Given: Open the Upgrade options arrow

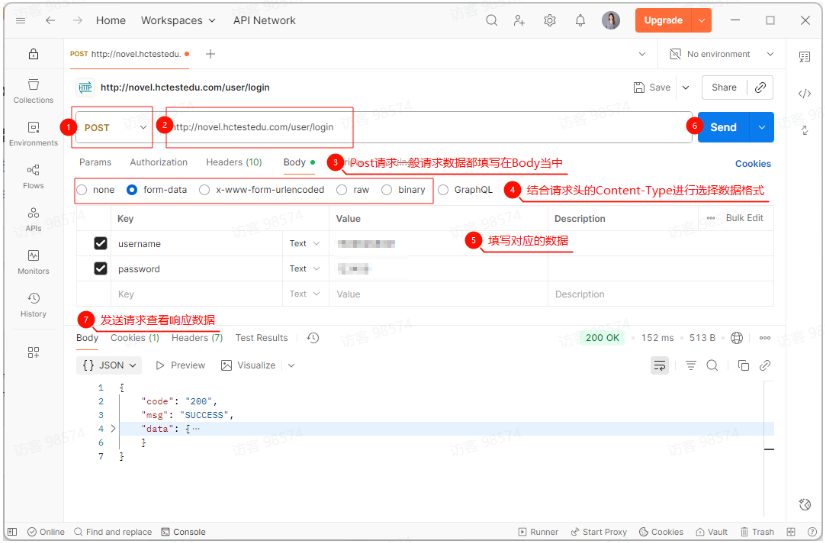Looking at the screenshot, I should [x=701, y=21].
